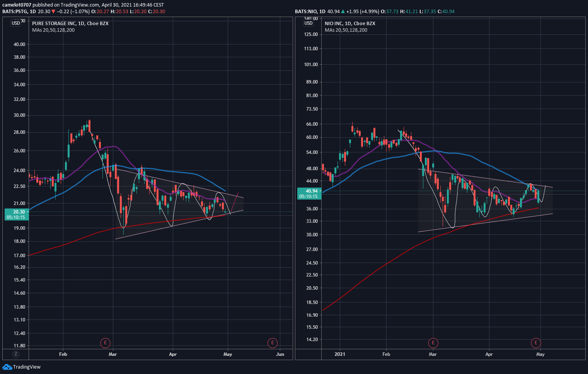This screenshot has width=588, height=374.
Task: Click the TradingView logo at bottom left
Action: pyautogui.click(x=22, y=367)
